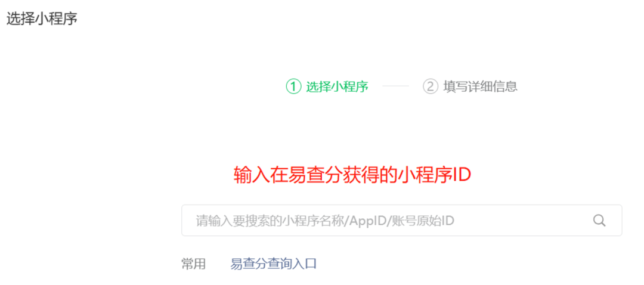Click the 选择小程序 step label
The image size is (644, 285).
click(x=337, y=86)
